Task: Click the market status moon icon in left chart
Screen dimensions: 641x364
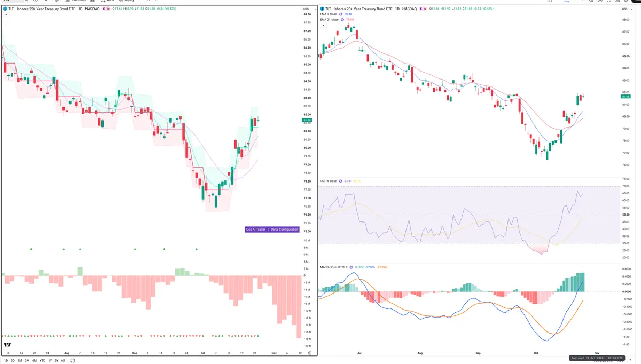Action: click(x=104, y=9)
